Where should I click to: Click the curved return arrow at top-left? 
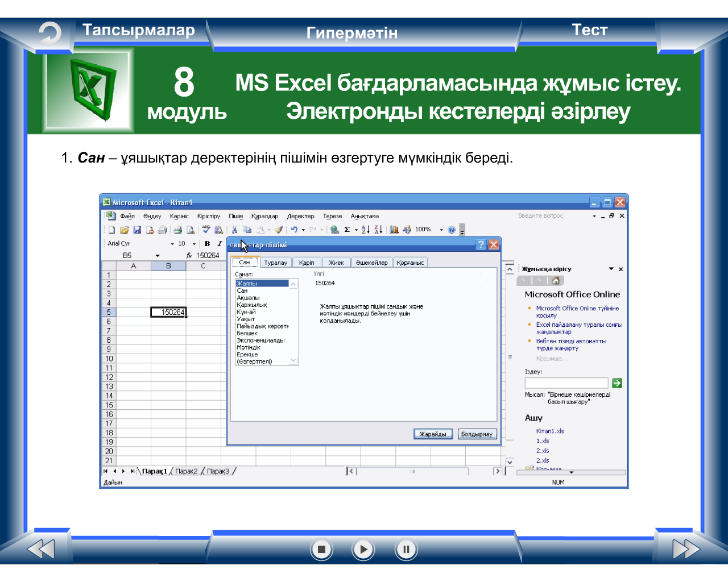point(49,33)
